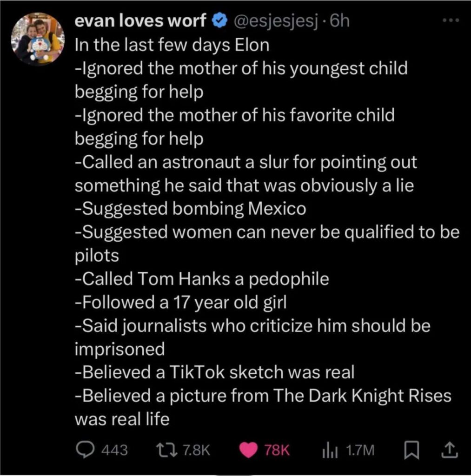The width and height of the screenshot is (471, 476).
Task: Click the "Believed a TikTok sketch was real" line
Action: coord(214,372)
